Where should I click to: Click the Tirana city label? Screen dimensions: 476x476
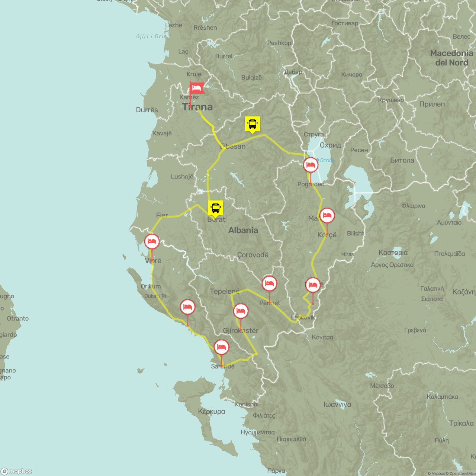197,107
